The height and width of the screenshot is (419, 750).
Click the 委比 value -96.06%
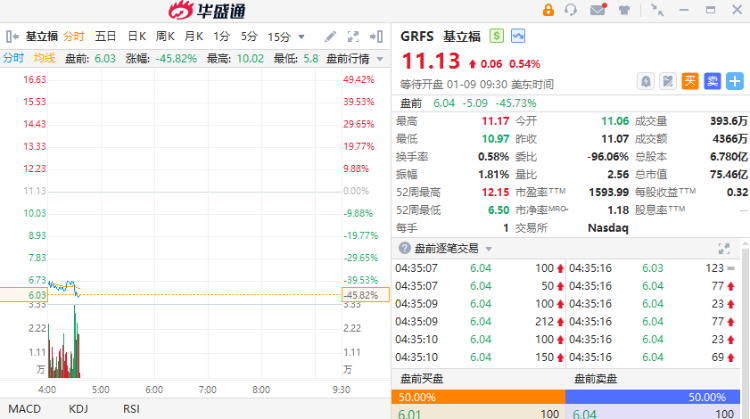(x=608, y=157)
